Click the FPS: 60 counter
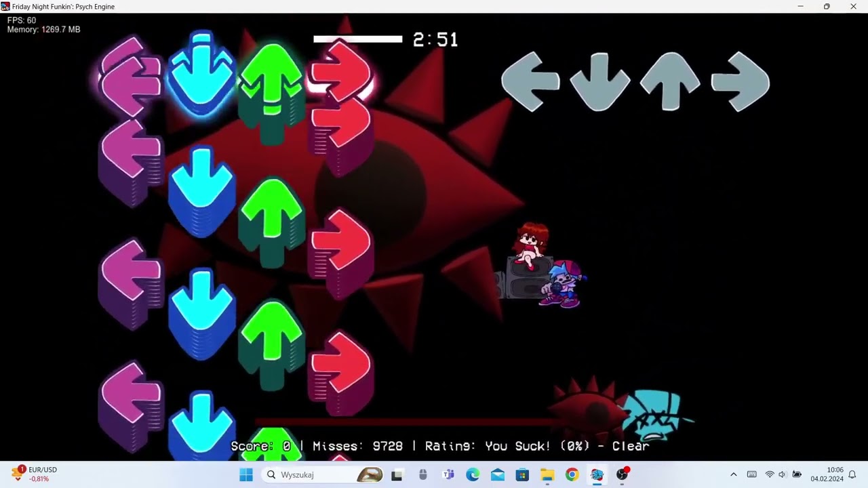 pyautogui.click(x=22, y=20)
